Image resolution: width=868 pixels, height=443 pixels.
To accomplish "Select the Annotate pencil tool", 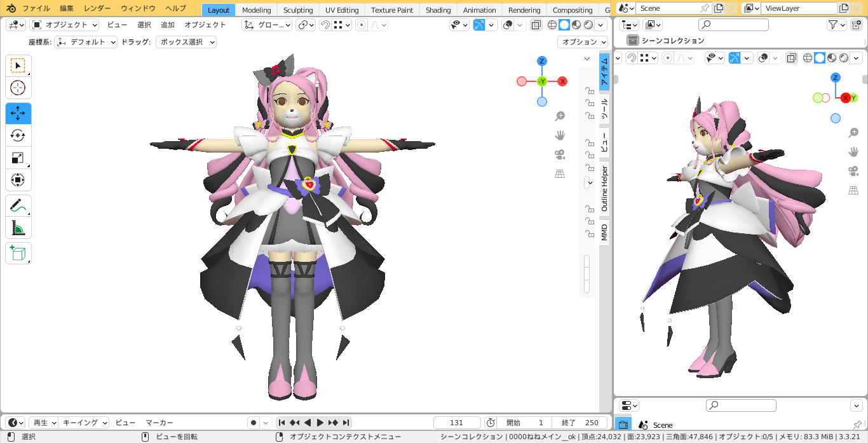I will click(x=18, y=205).
